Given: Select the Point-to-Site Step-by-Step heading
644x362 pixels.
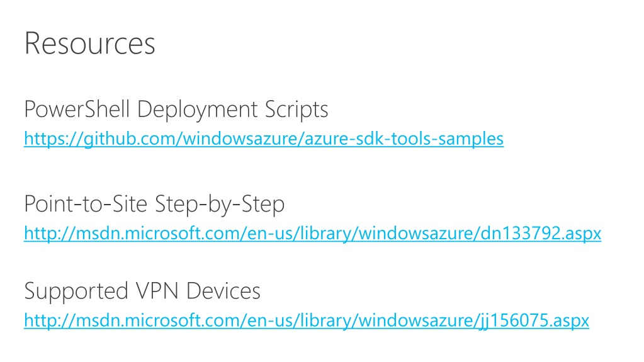Looking at the screenshot, I should (154, 204).
